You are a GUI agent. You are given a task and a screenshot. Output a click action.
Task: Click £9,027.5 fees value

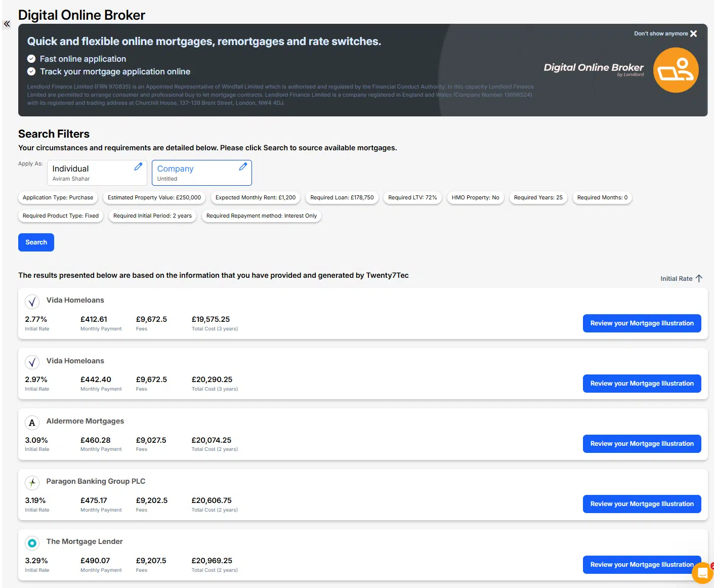tap(151, 440)
